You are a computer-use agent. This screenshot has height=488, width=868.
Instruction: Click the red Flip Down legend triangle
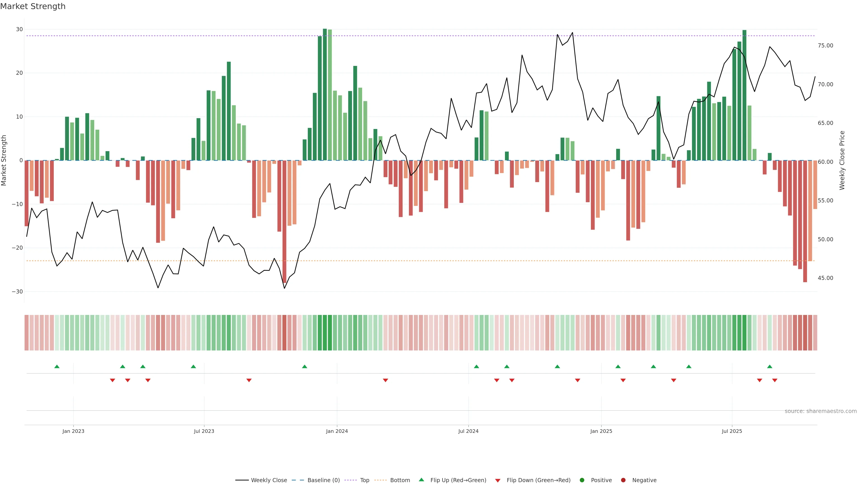pyautogui.click(x=498, y=480)
